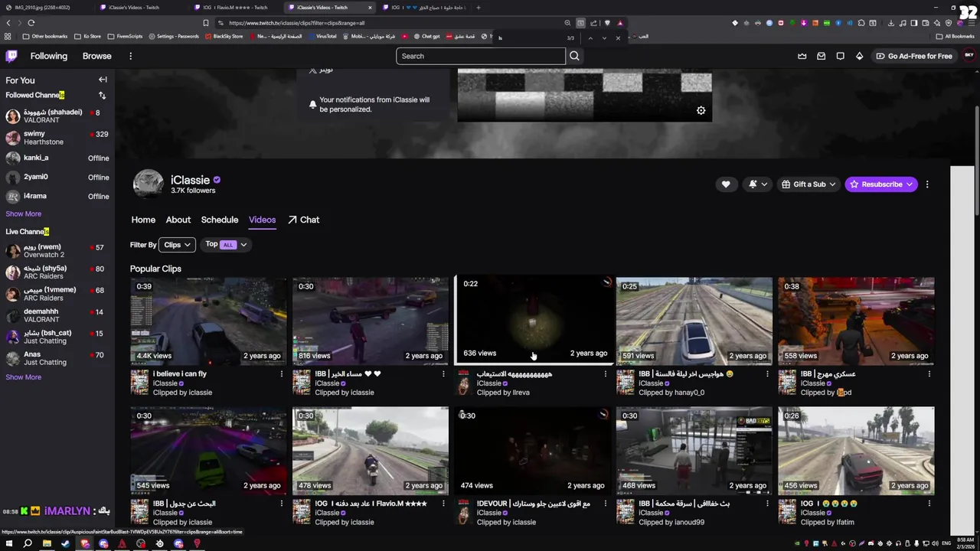
Task: Open the three-dot menu next to Browse
Action: point(130,56)
